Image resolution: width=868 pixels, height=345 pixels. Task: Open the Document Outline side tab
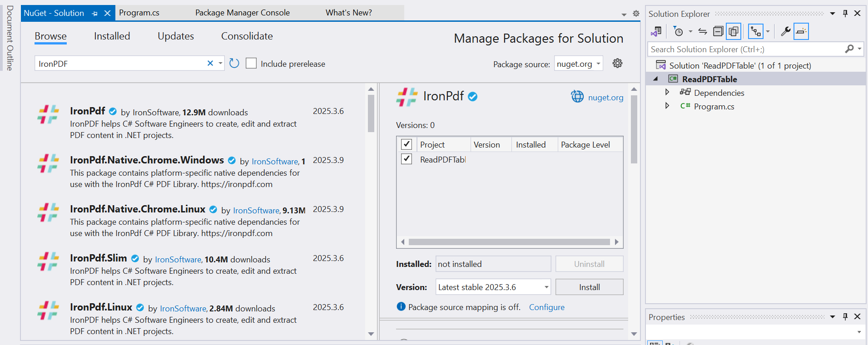pyautogui.click(x=10, y=38)
